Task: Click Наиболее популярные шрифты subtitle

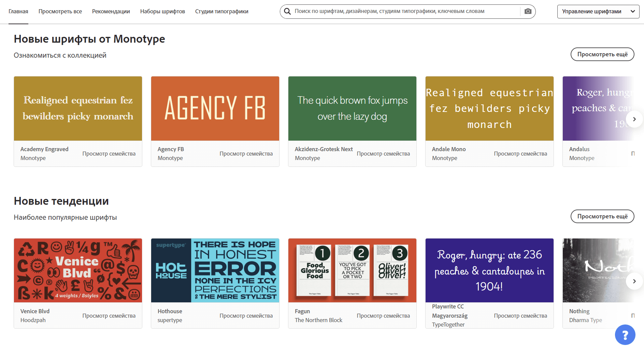Action: point(65,217)
